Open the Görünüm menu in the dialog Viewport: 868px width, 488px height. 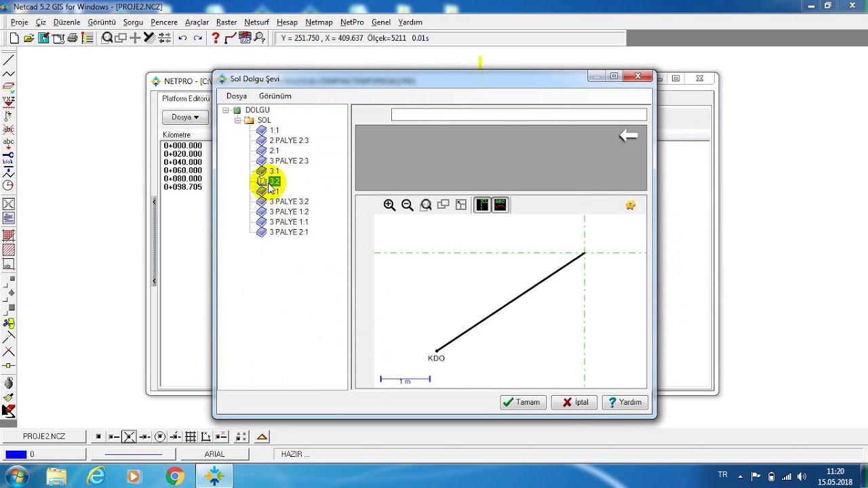point(275,96)
